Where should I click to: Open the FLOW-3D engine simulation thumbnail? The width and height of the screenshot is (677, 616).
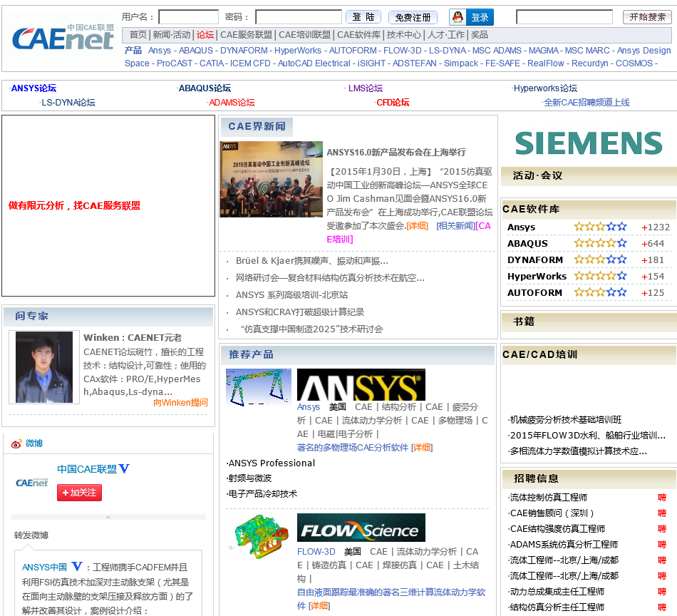(259, 535)
